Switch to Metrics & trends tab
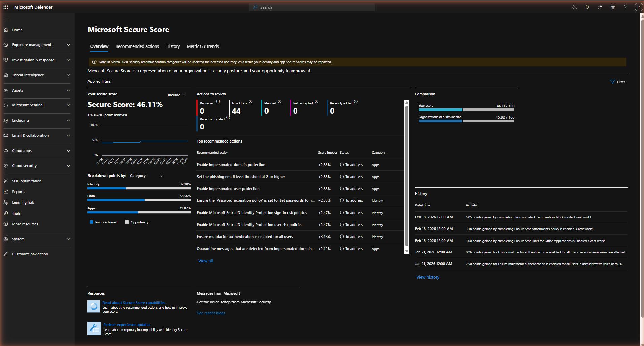The image size is (644, 346). 203,46
